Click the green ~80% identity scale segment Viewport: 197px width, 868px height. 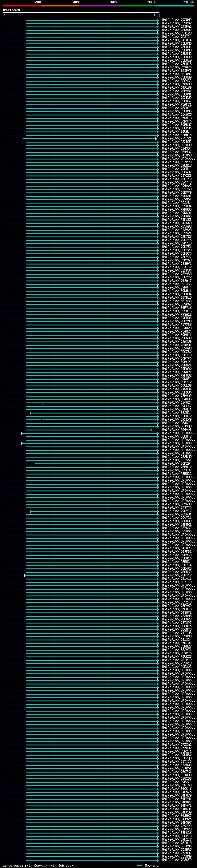(x=137, y=6)
